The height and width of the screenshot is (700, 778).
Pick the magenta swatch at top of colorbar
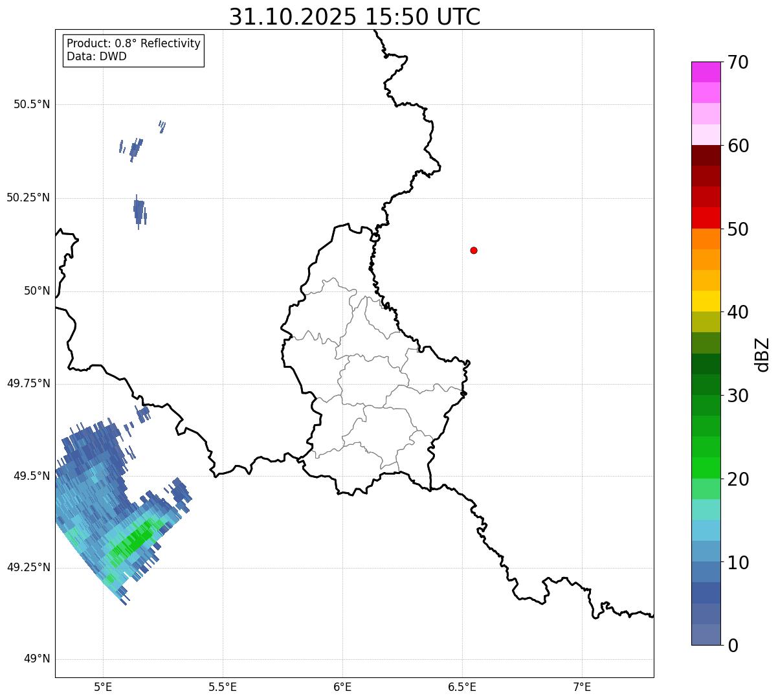pyautogui.click(x=706, y=72)
